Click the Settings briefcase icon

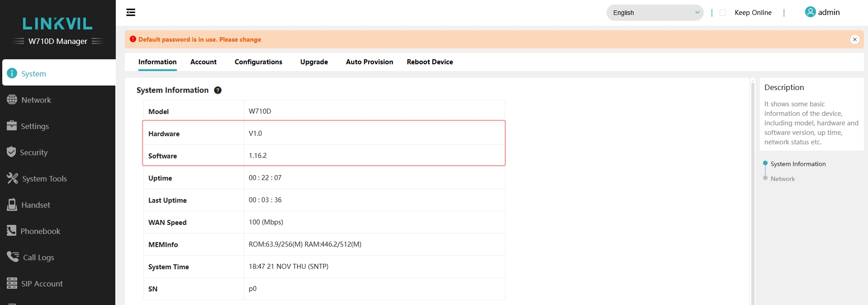coord(12,126)
